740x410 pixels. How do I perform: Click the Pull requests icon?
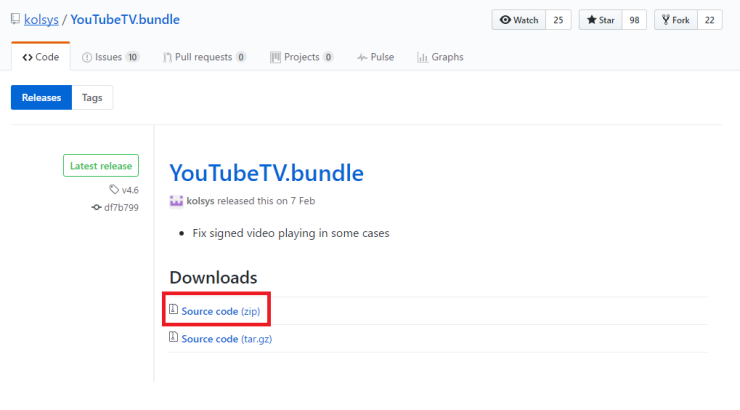click(x=167, y=58)
